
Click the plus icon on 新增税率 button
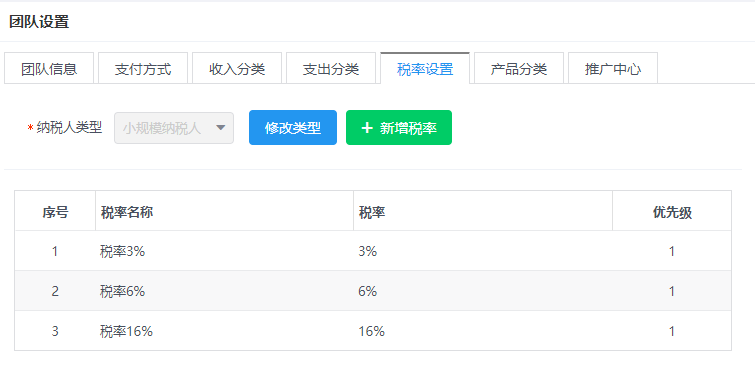(x=367, y=128)
